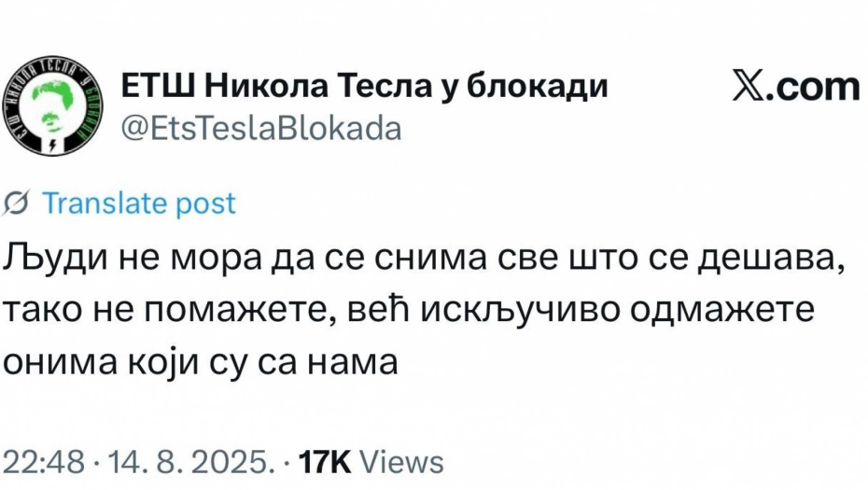
Task: Click display name ЕТШ Никола Тесла у блокади
Action: [366, 87]
